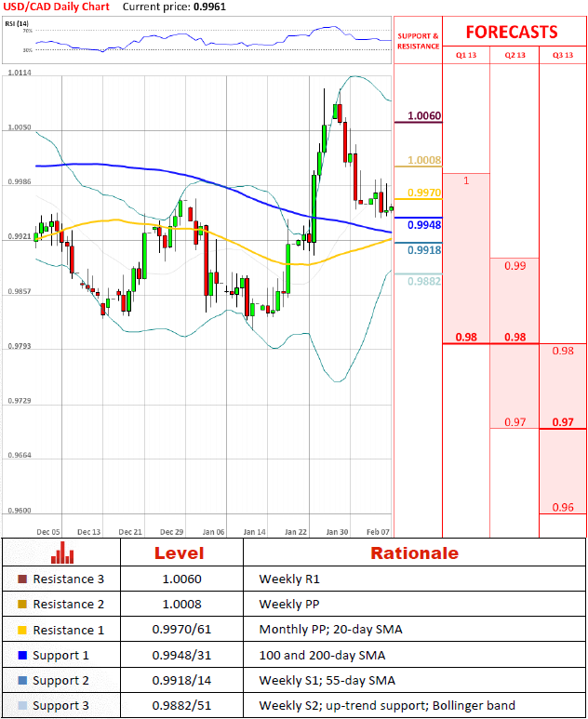Viewport: 588px width, 719px height.
Task: Click the 1.0060 cell in Level column
Action: (181, 579)
